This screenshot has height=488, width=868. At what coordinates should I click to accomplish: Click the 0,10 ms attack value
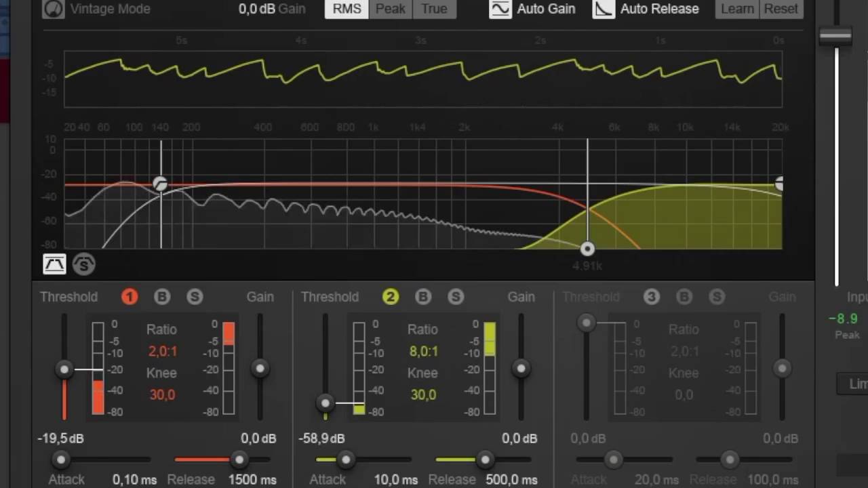click(134, 480)
